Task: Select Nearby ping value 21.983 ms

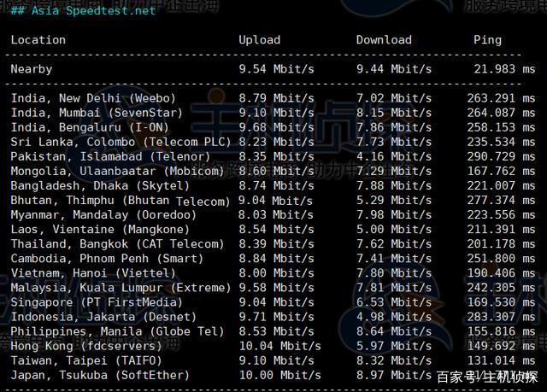Action: [x=504, y=69]
